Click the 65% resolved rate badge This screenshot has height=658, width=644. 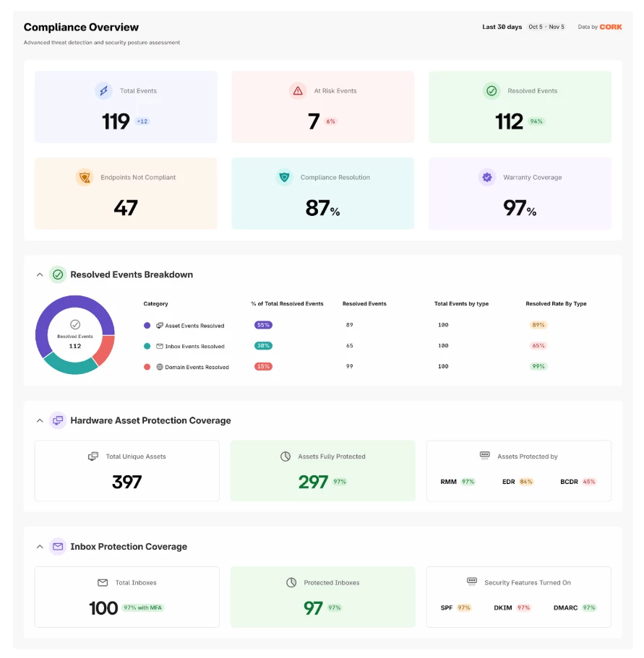(x=538, y=346)
